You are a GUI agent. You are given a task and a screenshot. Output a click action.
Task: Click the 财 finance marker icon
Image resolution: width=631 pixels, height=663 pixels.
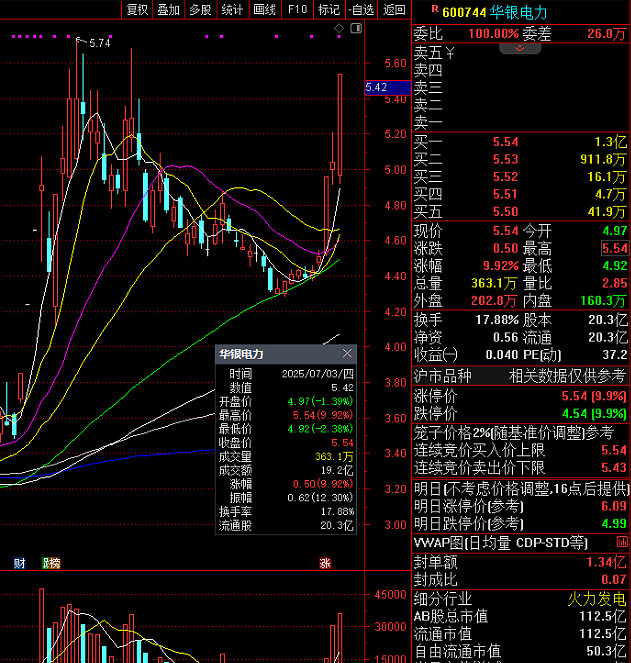click(19, 563)
